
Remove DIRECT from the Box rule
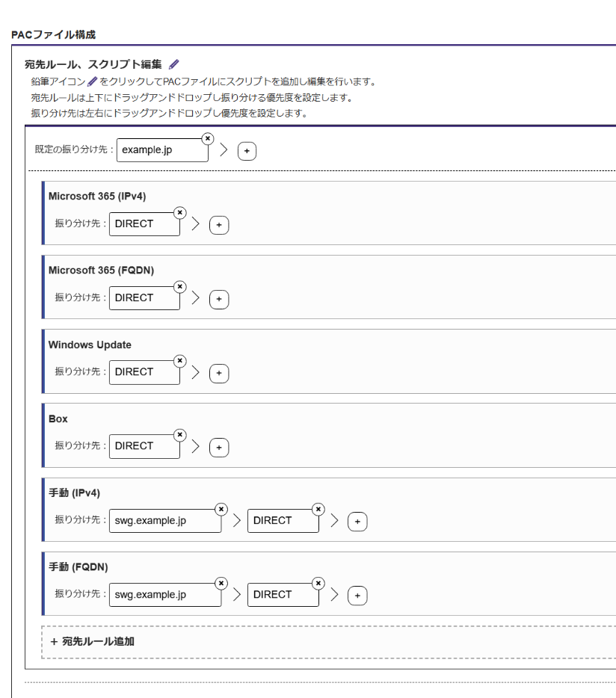179,434
